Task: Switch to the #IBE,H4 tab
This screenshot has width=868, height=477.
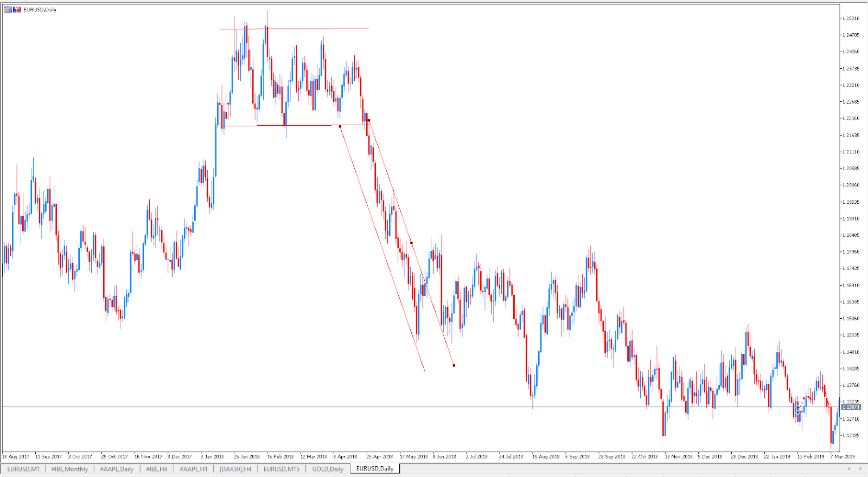Action: (x=157, y=469)
